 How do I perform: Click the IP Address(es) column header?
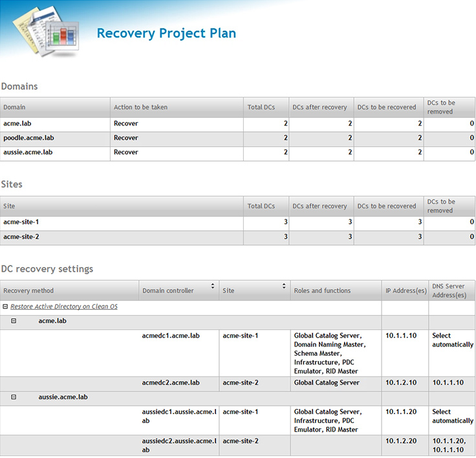(406, 290)
